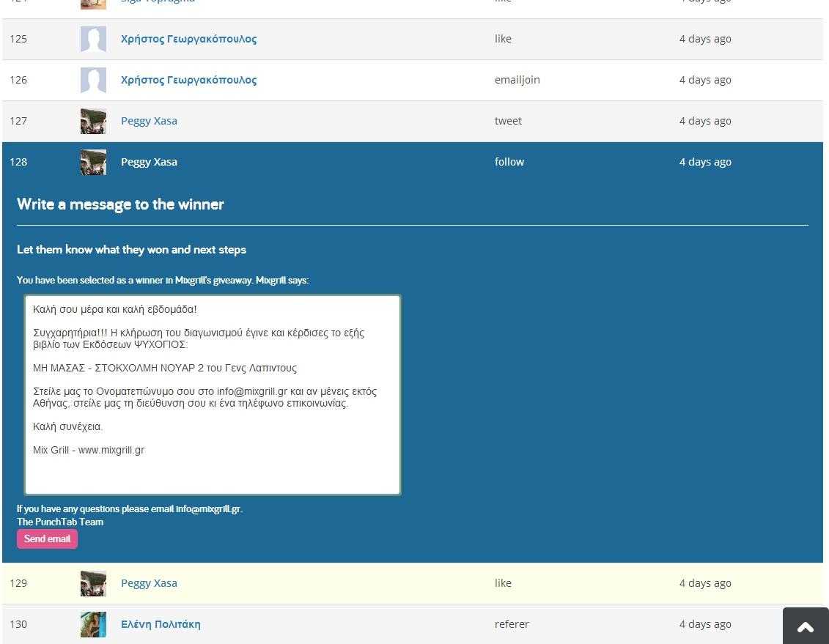Click the 'like' action in row 129
Image resolution: width=829 pixels, height=644 pixels.
click(x=503, y=582)
